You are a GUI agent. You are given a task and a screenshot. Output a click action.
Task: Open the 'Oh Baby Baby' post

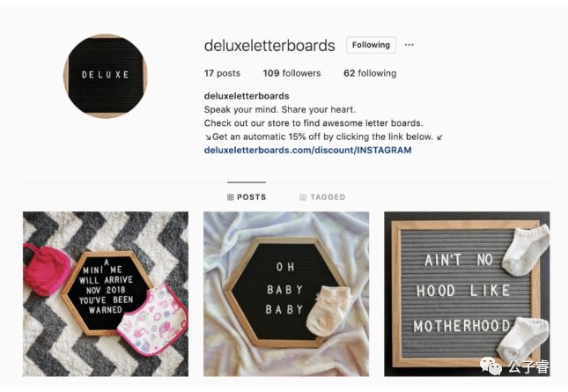[x=286, y=294]
